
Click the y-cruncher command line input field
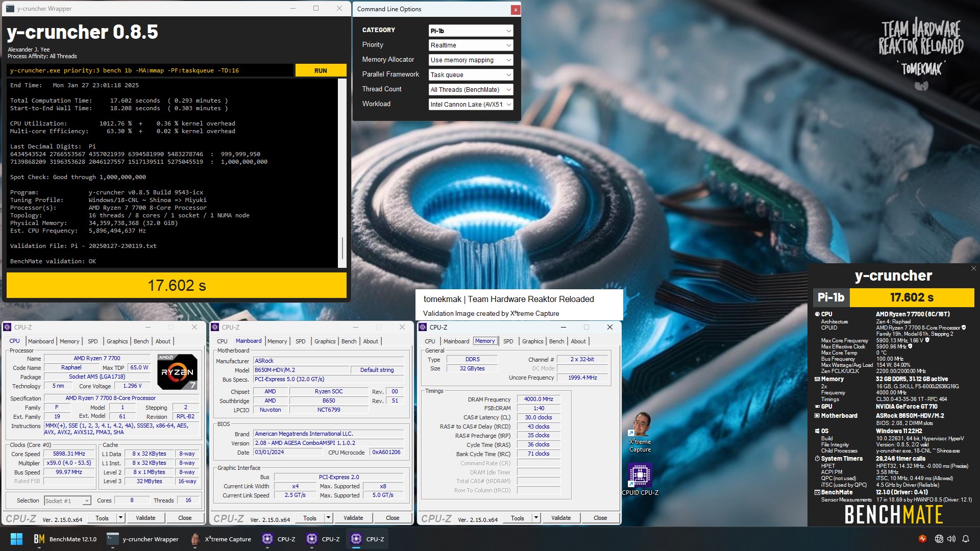click(x=151, y=70)
